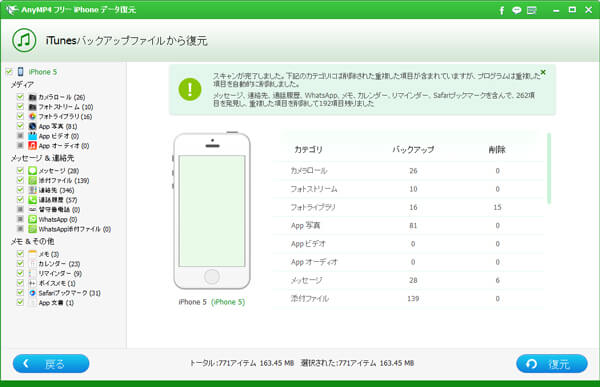The width and height of the screenshot is (600, 387).
Task: Select the ボイスメモ (1) tree item
Action: point(57,283)
